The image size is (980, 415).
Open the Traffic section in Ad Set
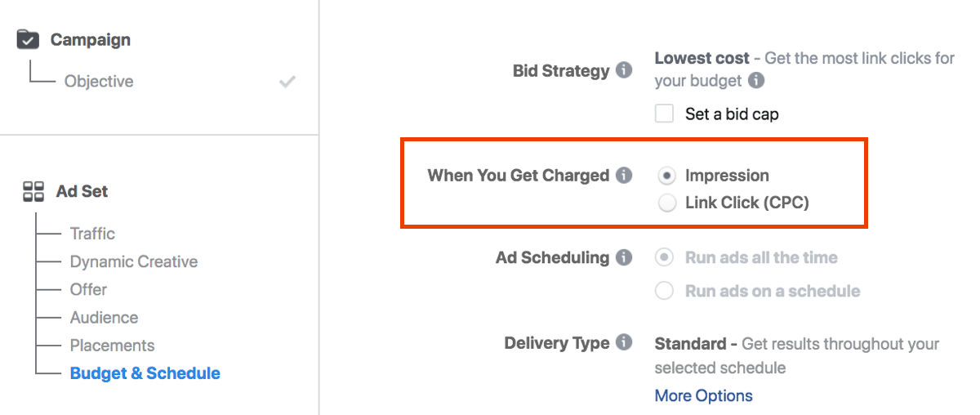[92, 234]
